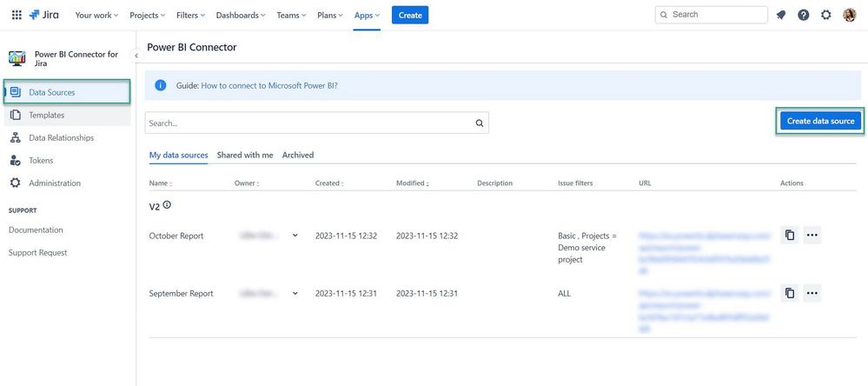868x386 pixels.
Task: Click the Tokens sidebar icon
Action: coord(16,160)
